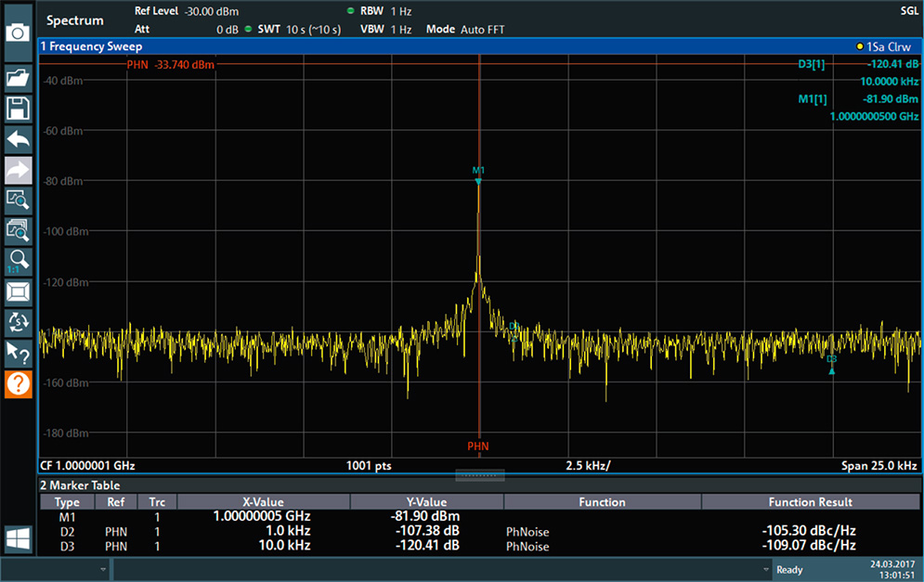924x582 pixels.
Task: Select marker M1 on the carrier peak
Action: click(478, 181)
